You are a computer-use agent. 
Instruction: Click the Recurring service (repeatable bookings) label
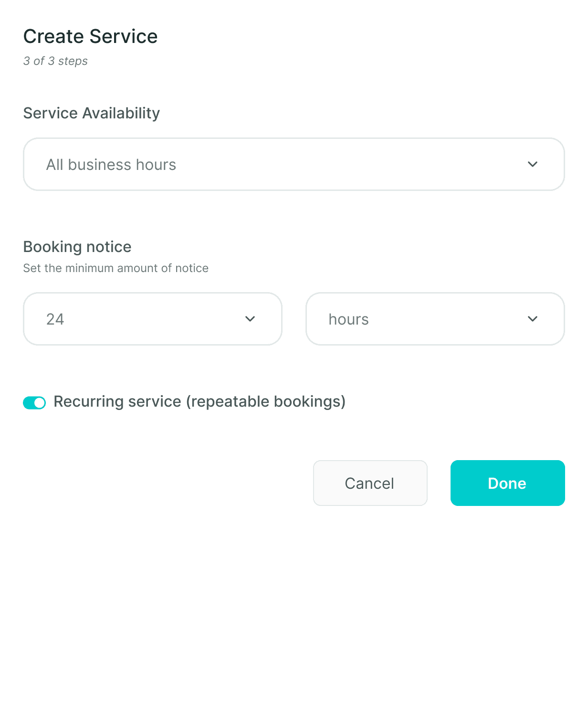pos(199,401)
